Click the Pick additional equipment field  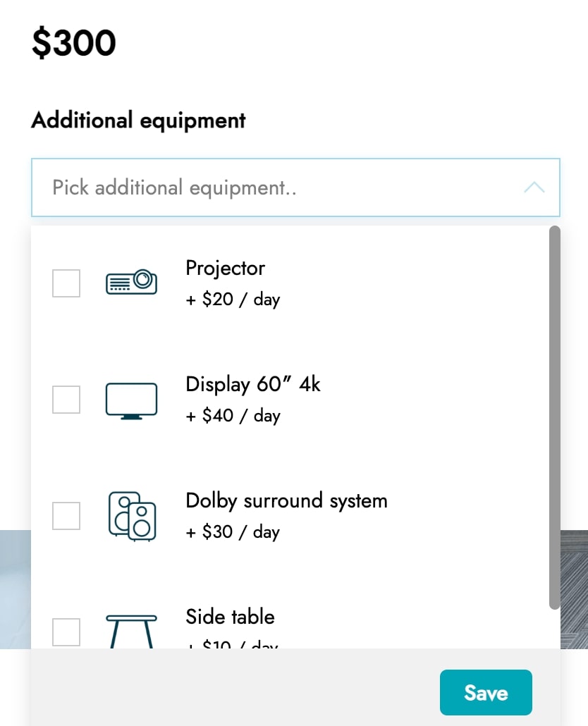pyautogui.click(x=295, y=187)
